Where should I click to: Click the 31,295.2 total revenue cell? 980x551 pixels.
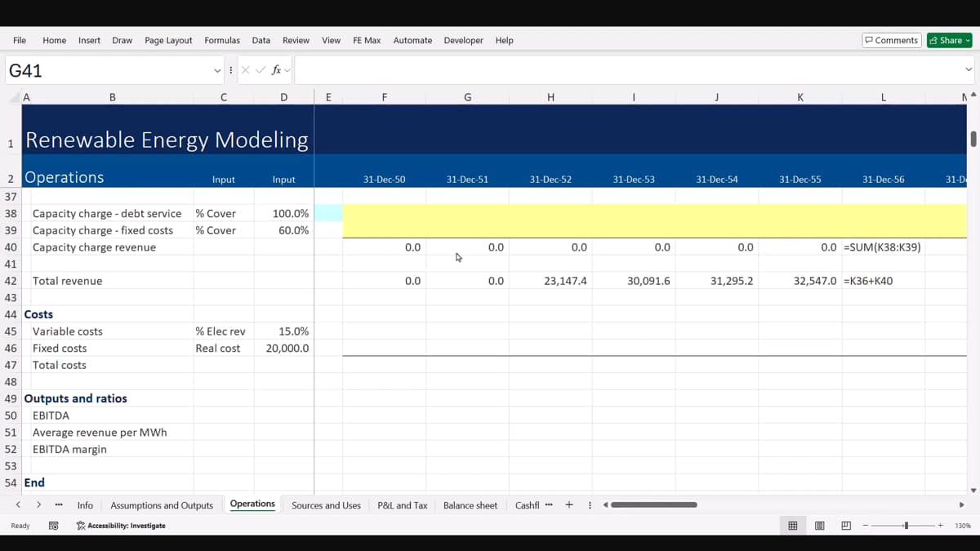pos(716,281)
